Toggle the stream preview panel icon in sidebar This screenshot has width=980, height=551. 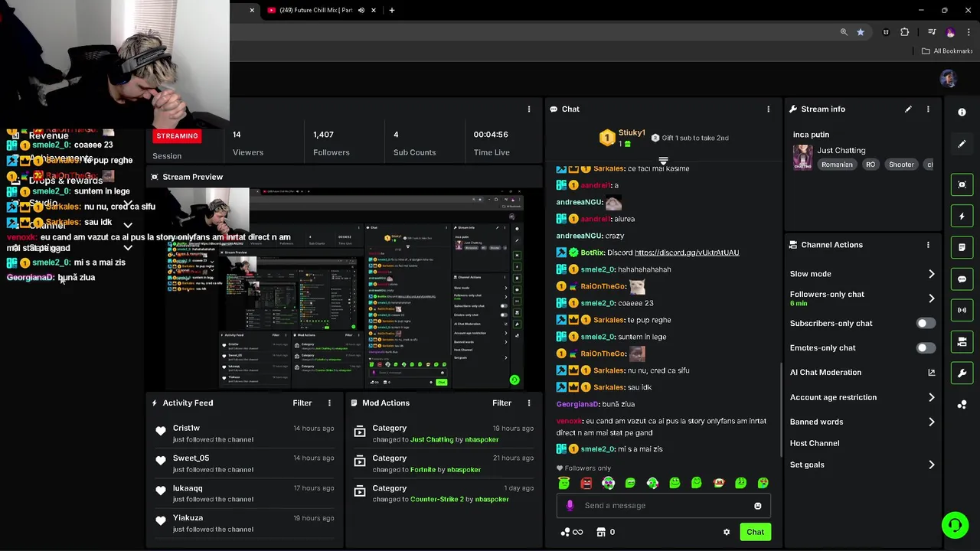click(962, 184)
